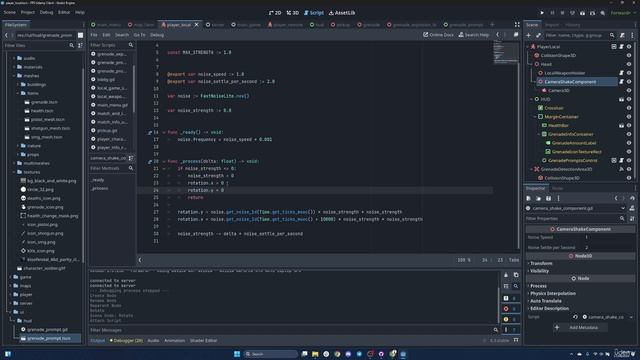Image resolution: width=640 pixels, height=360 pixels.
Task: Toggle visibility of MarginContainer node
Action: coord(629,117)
